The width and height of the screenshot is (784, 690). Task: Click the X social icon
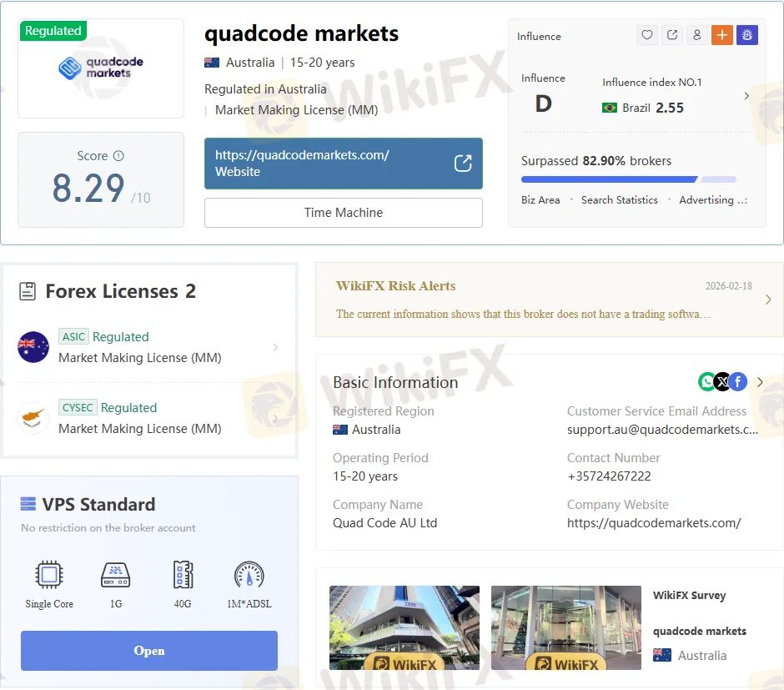point(722,382)
